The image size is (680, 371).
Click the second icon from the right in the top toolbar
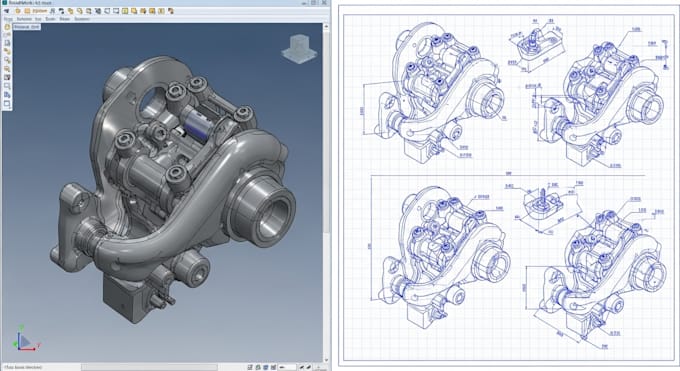[x=161, y=11]
